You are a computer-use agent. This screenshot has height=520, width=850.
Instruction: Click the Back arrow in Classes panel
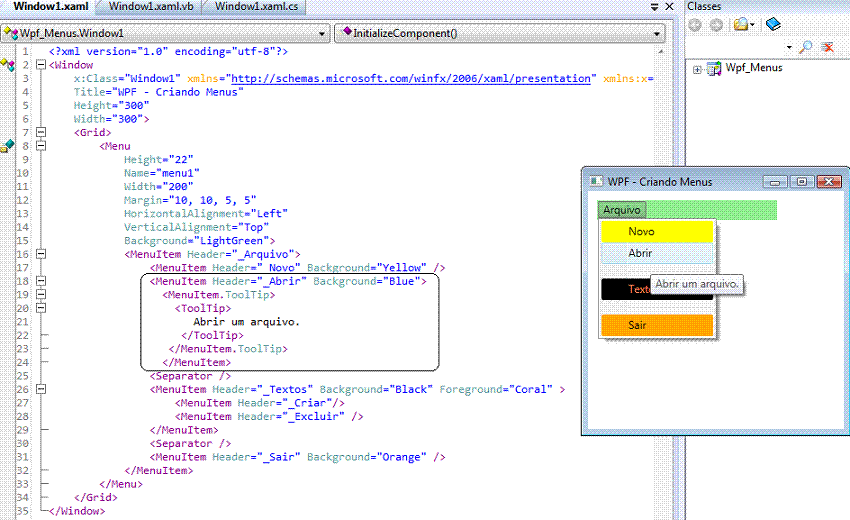pos(695,25)
